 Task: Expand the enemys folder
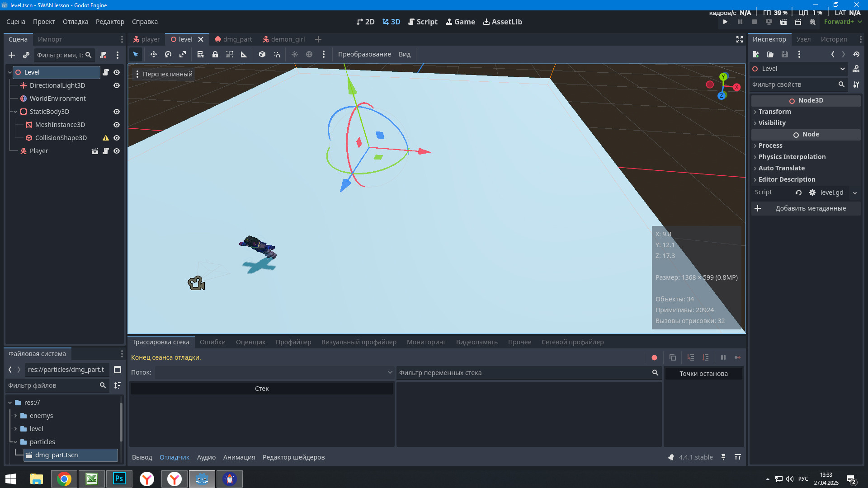click(15, 416)
